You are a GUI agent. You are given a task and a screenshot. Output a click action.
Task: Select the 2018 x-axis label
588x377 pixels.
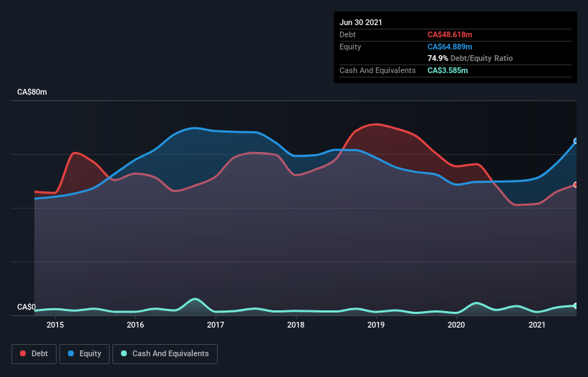(296, 325)
